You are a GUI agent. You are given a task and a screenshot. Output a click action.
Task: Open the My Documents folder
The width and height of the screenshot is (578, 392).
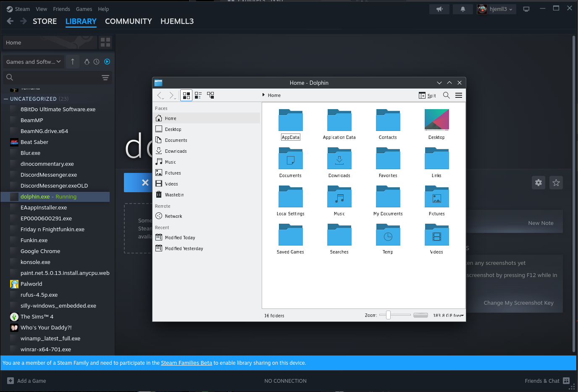(x=388, y=201)
